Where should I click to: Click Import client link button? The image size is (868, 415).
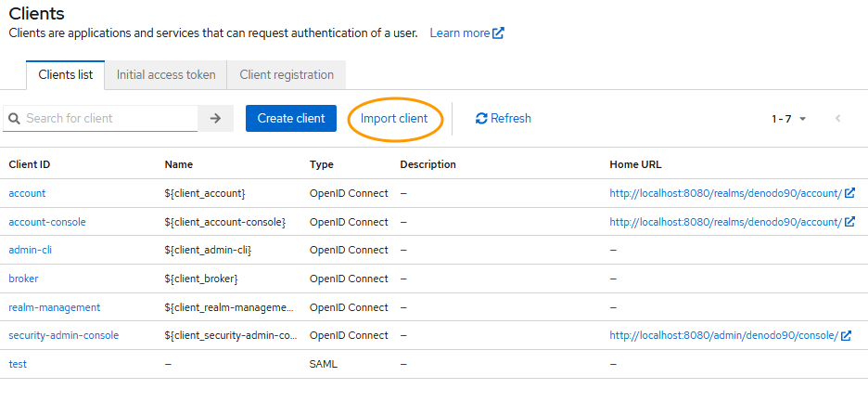point(394,119)
